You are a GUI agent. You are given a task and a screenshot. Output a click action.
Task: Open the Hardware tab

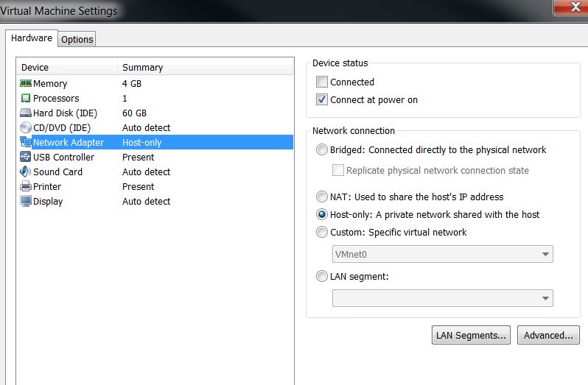tap(31, 38)
